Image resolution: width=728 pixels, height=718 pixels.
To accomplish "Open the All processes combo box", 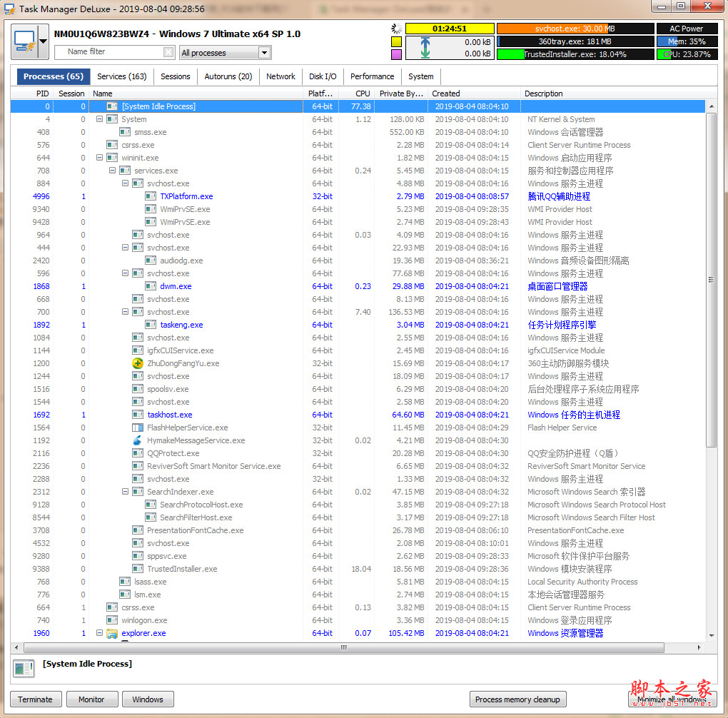I will click(225, 53).
